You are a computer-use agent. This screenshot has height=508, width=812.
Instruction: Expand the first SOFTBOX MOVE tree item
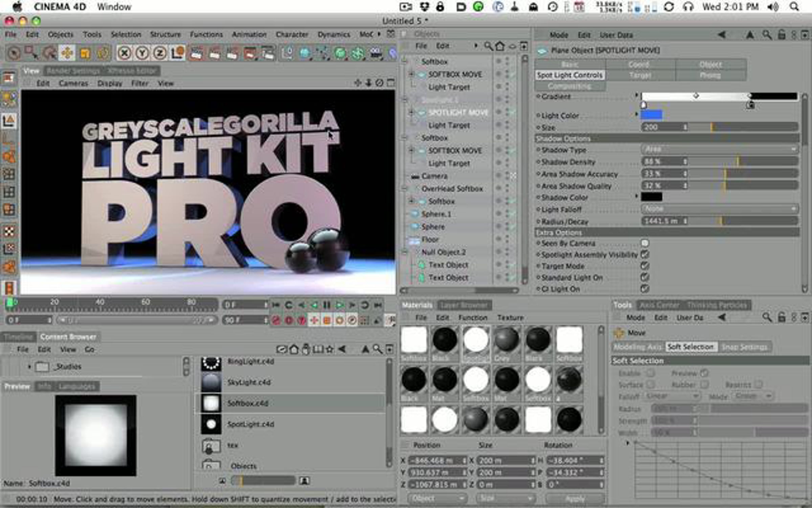[x=411, y=74]
